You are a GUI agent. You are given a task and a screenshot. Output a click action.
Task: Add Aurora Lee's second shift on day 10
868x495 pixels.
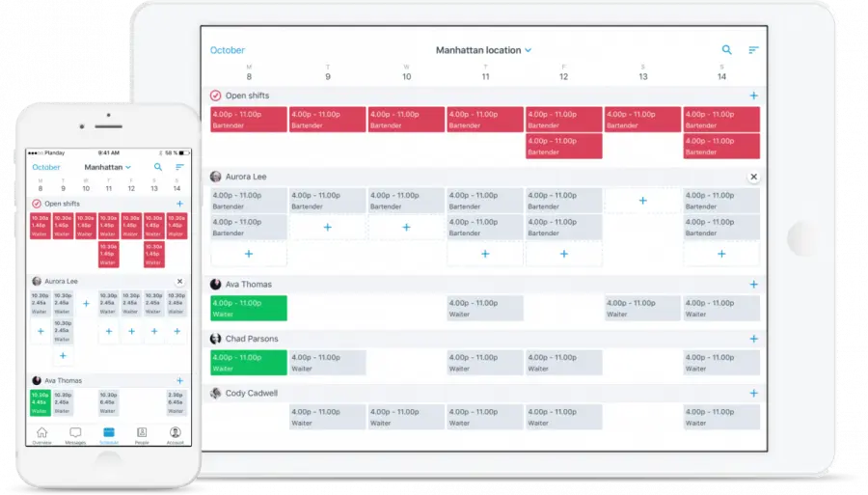[406, 227]
